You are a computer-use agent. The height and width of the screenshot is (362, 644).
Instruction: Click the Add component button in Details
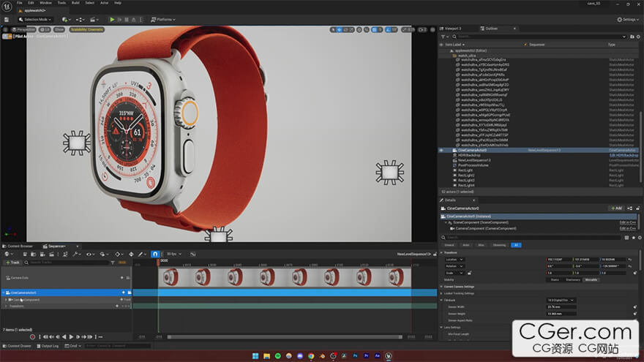615,208
